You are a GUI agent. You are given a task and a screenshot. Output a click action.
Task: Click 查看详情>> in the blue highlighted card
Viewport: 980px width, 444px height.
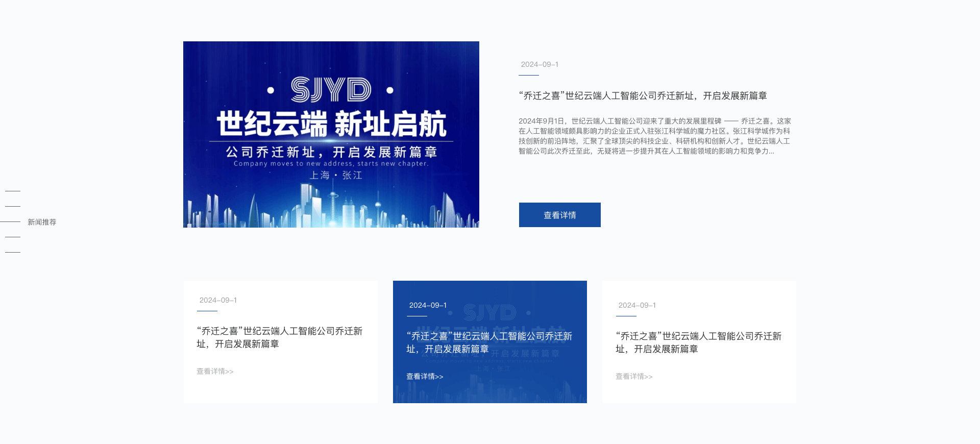click(x=425, y=377)
